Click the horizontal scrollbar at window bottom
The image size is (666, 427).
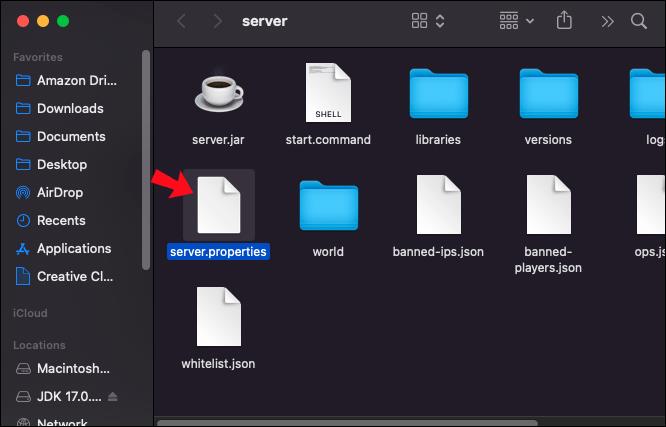(x=347, y=423)
